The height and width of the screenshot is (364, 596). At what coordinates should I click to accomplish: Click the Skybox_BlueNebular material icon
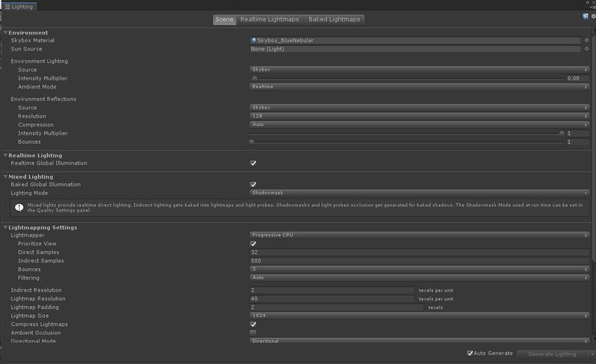253,40
